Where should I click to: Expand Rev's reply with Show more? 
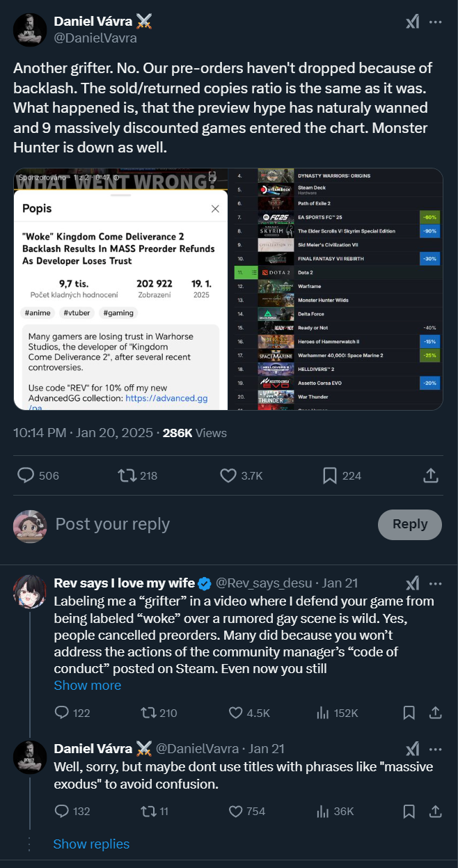[x=88, y=686]
